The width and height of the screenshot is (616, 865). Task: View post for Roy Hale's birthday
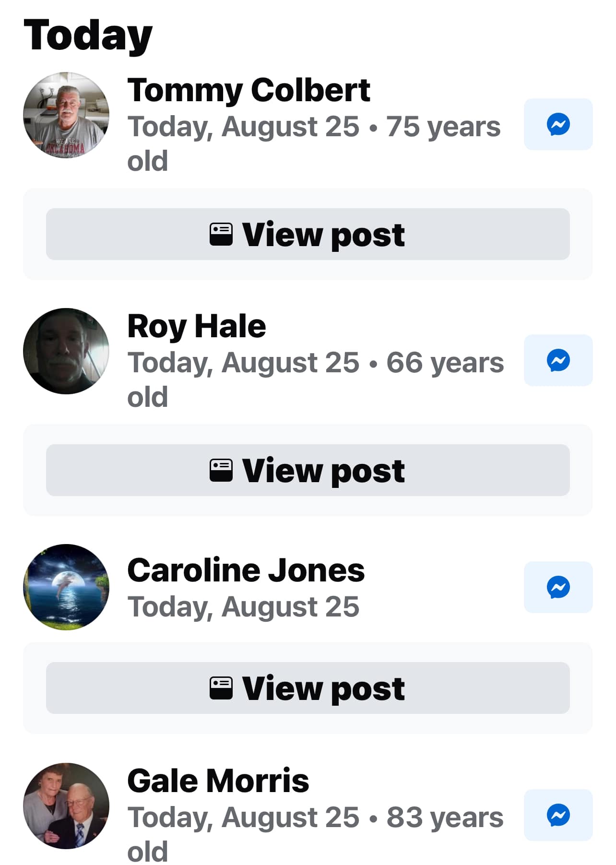click(308, 470)
